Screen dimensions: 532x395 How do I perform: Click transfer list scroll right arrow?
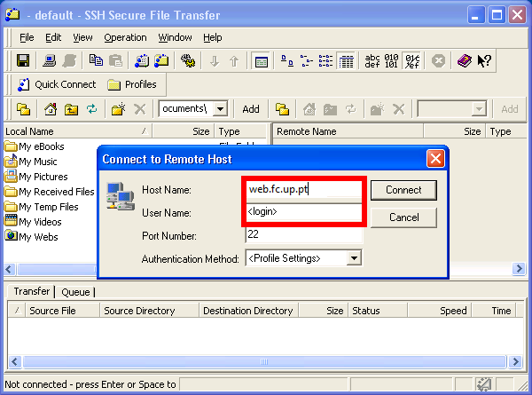click(x=516, y=362)
